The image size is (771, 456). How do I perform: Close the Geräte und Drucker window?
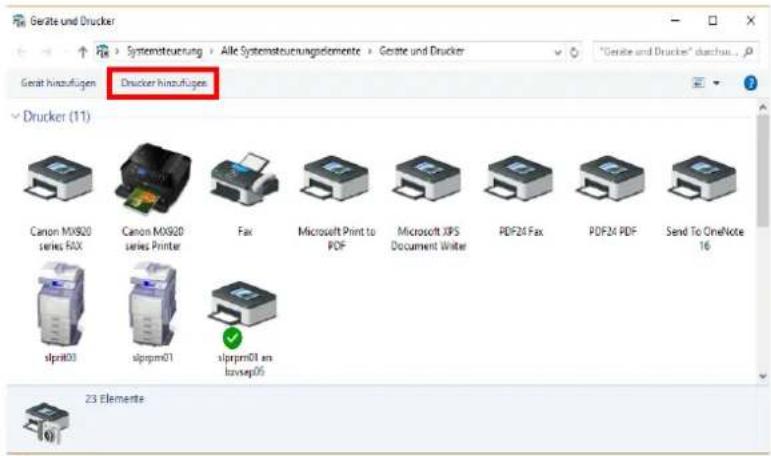point(750,21)
